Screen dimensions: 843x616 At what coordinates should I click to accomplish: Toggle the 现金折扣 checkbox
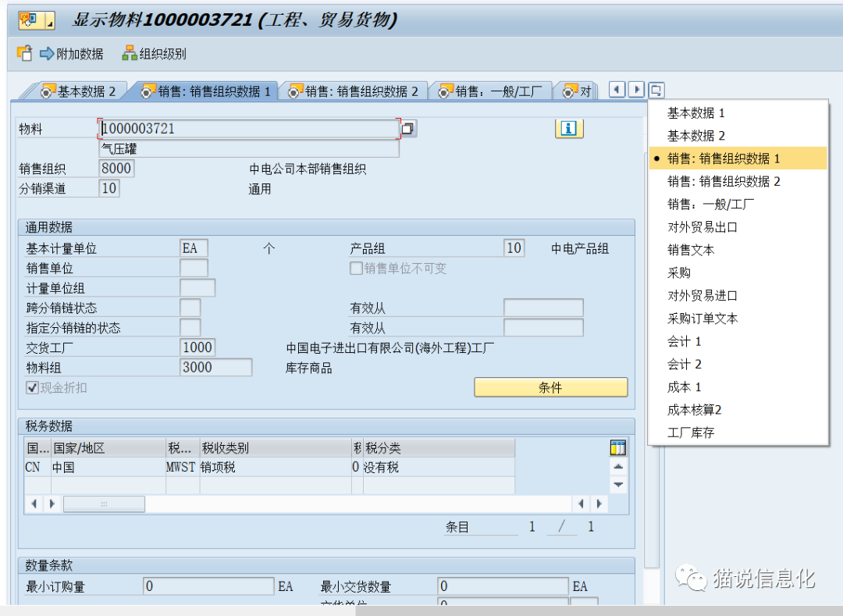tap(32, 387)
